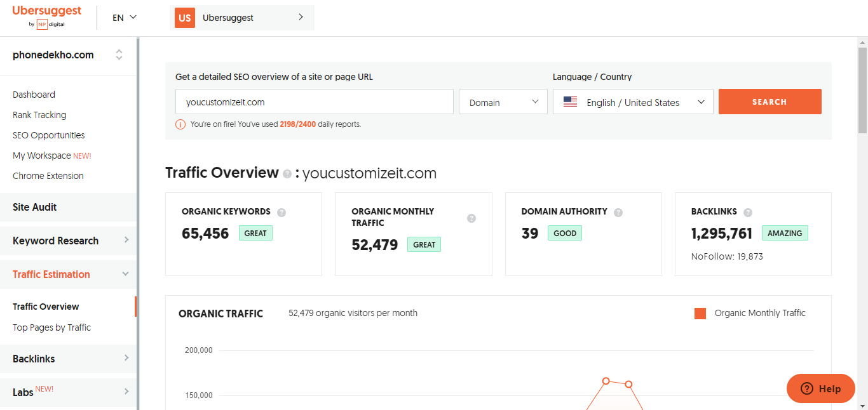This screenshot has height=410, width=868.
Task: Click the orange SEARCH button
Action: click(x=770, y=102)
